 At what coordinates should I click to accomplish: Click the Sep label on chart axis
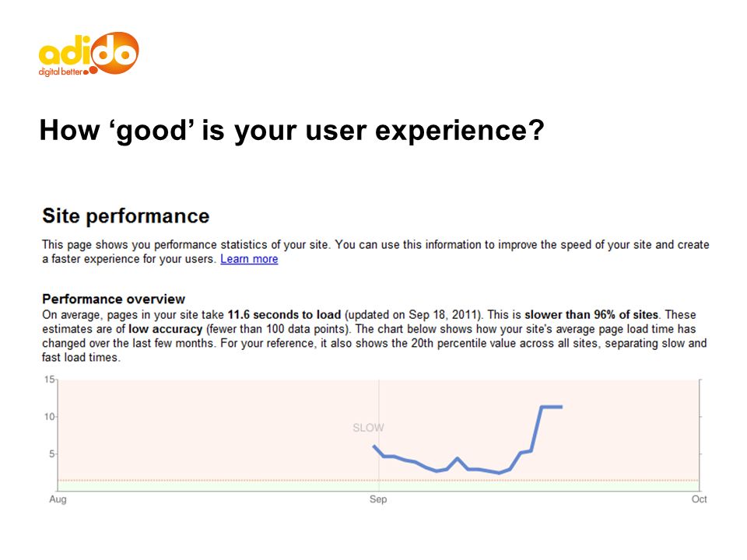pos(378,499)
